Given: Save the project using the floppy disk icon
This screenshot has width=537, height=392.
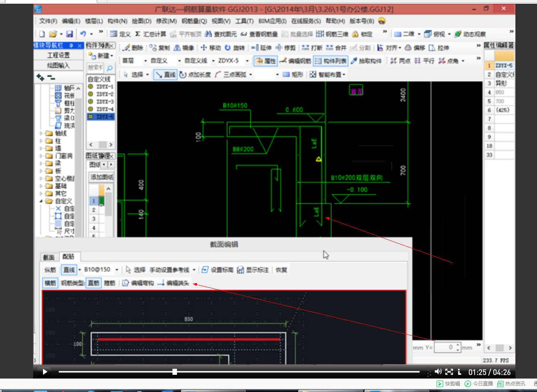Looking at the screenshot, I should [69, 34].
